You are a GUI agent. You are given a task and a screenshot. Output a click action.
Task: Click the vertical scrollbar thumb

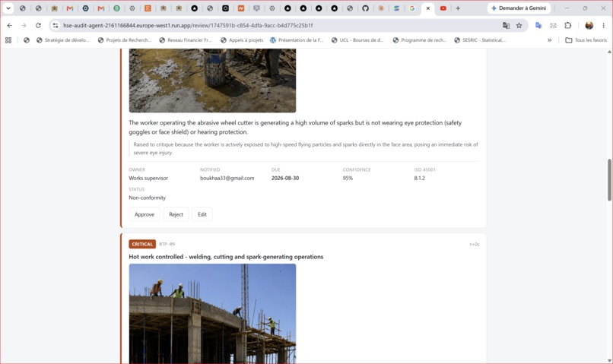coord(609,179)
